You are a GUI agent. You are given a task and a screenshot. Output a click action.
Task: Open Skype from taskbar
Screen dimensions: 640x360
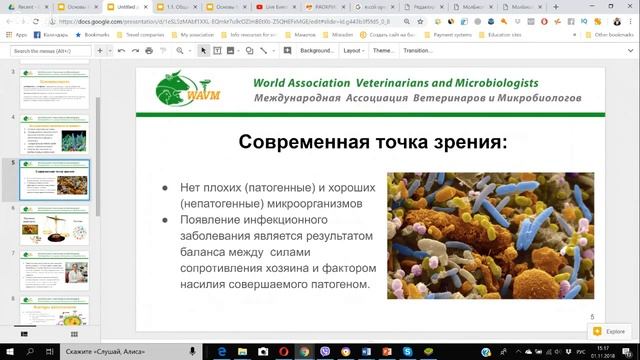click(x=407, y=351)
